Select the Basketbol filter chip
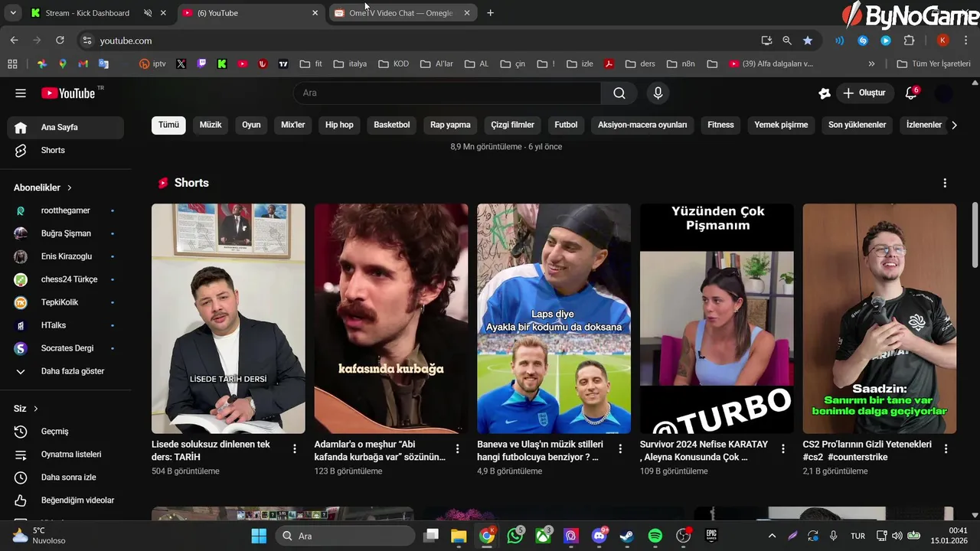 point(391,125)
